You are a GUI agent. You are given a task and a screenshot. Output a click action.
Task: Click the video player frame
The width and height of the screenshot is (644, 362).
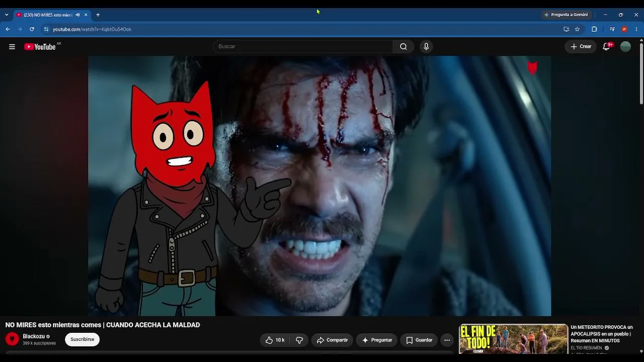(x=319, y=186)
